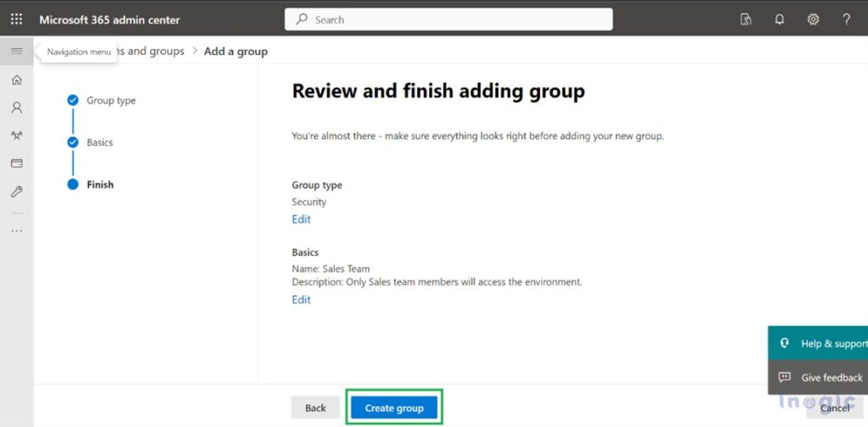Click the 'Name: Sales Team' text

pyautogui.click(x=331, y=269)
